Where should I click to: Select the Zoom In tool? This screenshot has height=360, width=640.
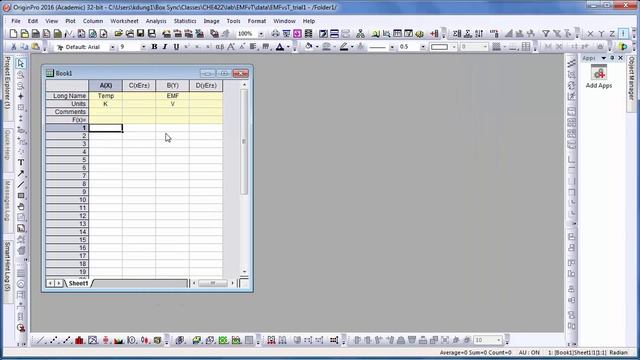21,75
